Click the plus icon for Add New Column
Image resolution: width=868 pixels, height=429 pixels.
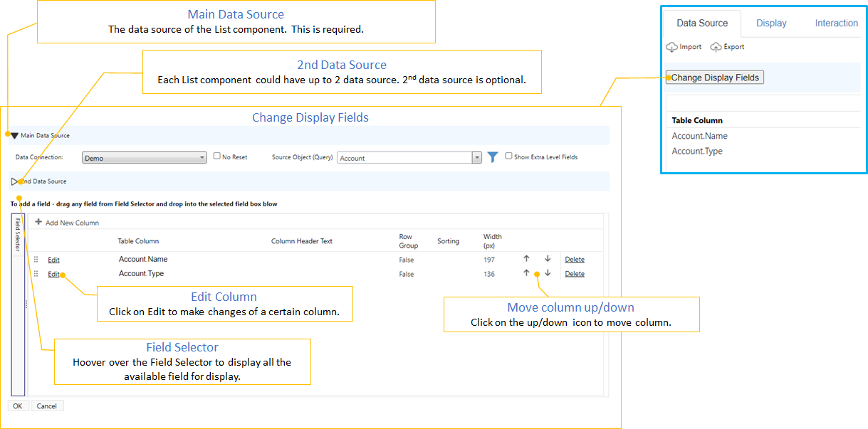pos(38,222)
